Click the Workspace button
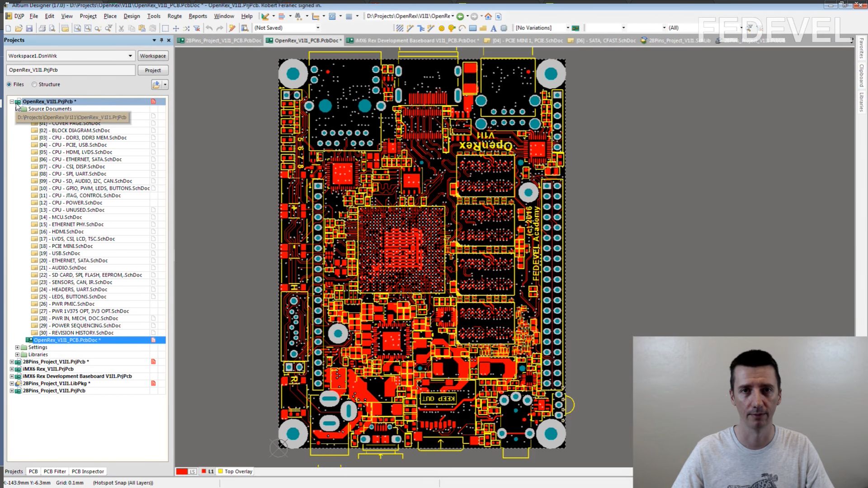Viewport: 868px width, 488px height. pos(153,56)
